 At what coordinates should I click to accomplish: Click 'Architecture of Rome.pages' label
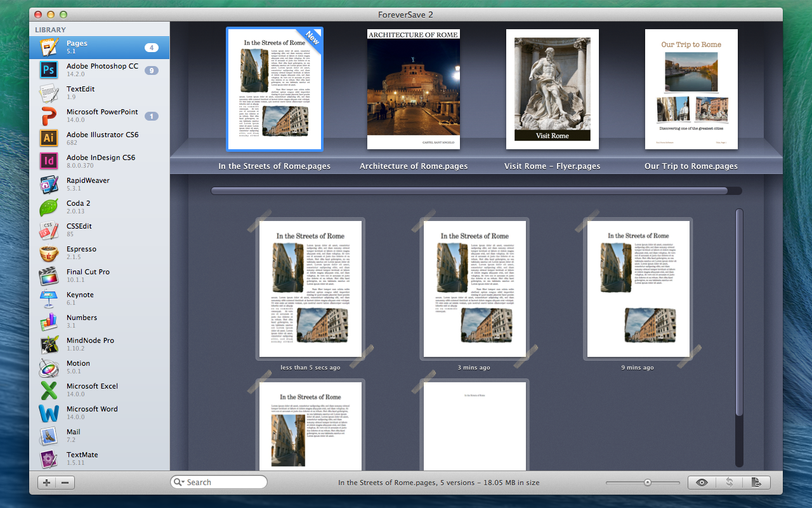[x=414, y=166]
